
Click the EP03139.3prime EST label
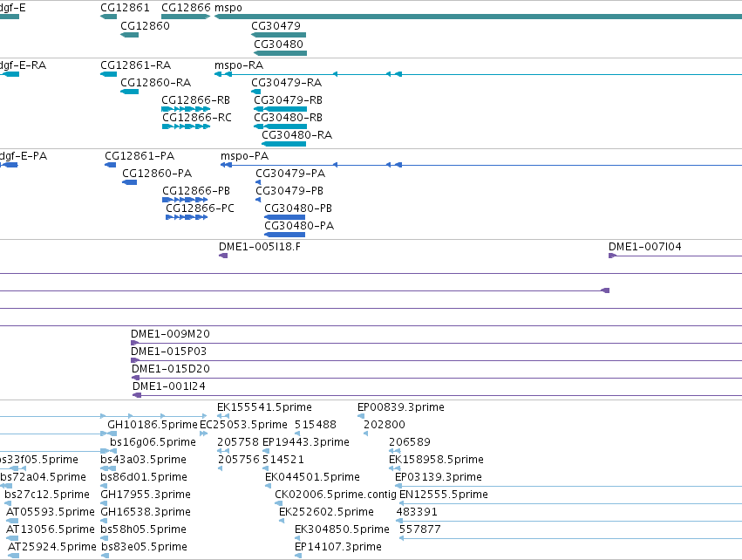tap(439, 478)
